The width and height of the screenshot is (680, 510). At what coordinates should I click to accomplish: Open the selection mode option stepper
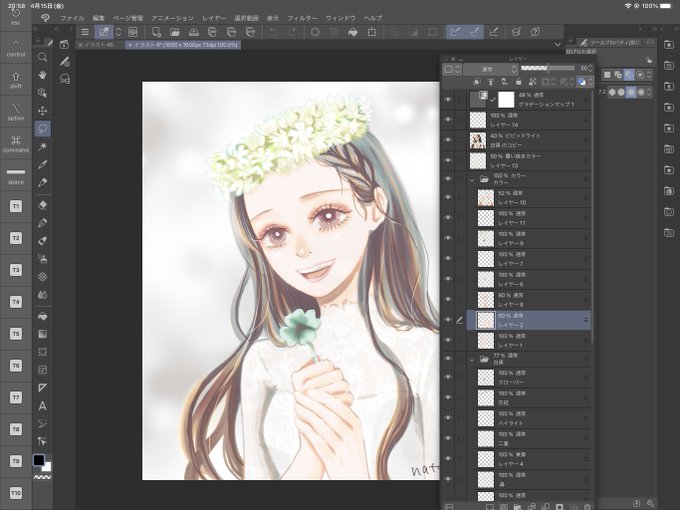click(x=649, y=75)
